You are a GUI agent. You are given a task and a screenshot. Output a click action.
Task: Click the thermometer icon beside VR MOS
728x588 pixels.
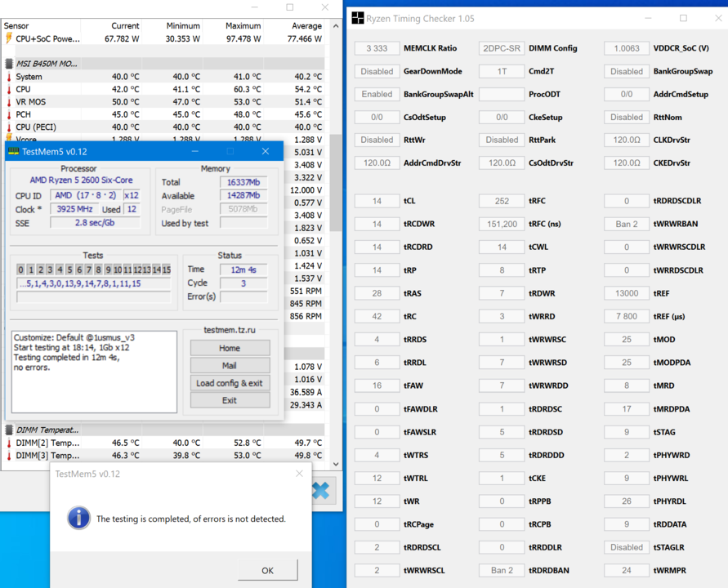(9, 101)
